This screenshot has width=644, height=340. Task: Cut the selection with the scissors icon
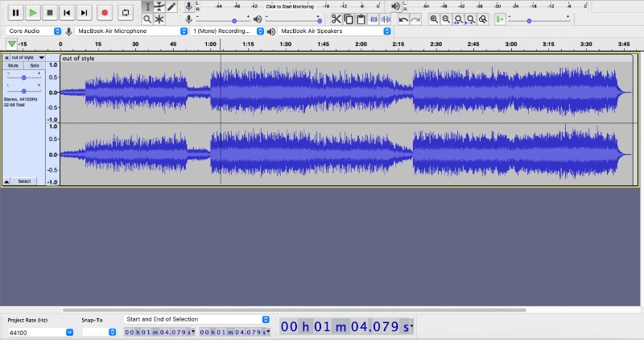336,19
